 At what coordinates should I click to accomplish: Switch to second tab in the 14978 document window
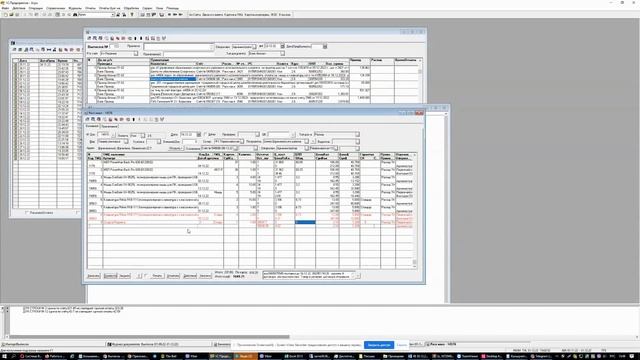109,126
